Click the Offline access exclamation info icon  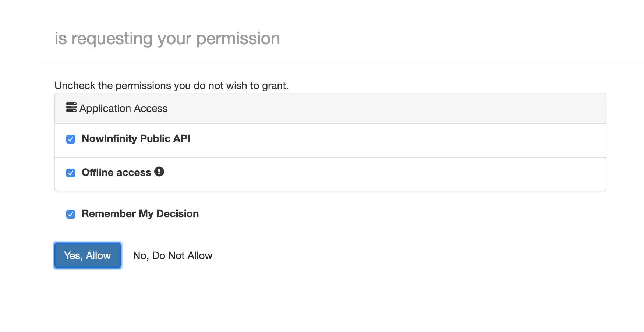pos(159,172)
